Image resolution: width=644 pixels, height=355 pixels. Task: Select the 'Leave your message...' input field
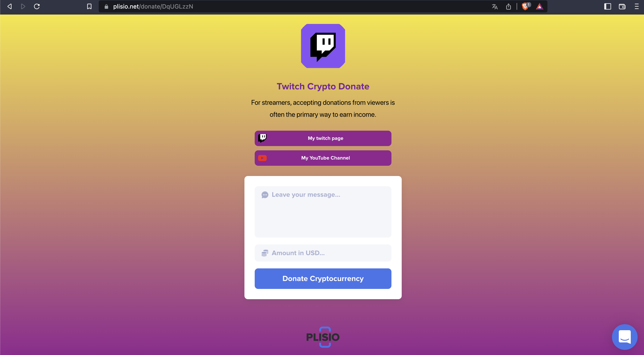point(323,212)
